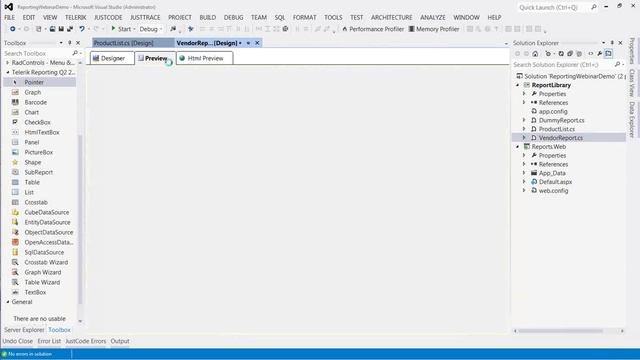Collapse the Reports.Web project node
This screenshot has width=640, height=360.
tap(518, 147)
